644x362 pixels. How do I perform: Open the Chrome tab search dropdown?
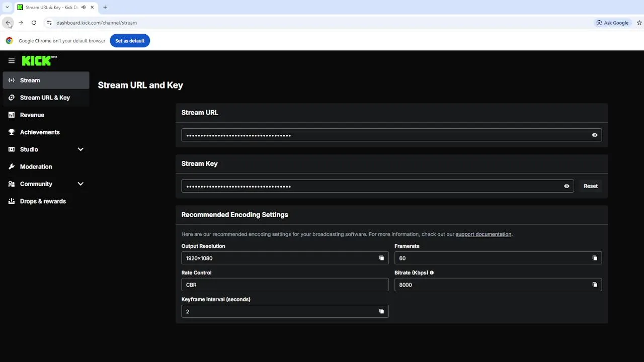(7, 8)
